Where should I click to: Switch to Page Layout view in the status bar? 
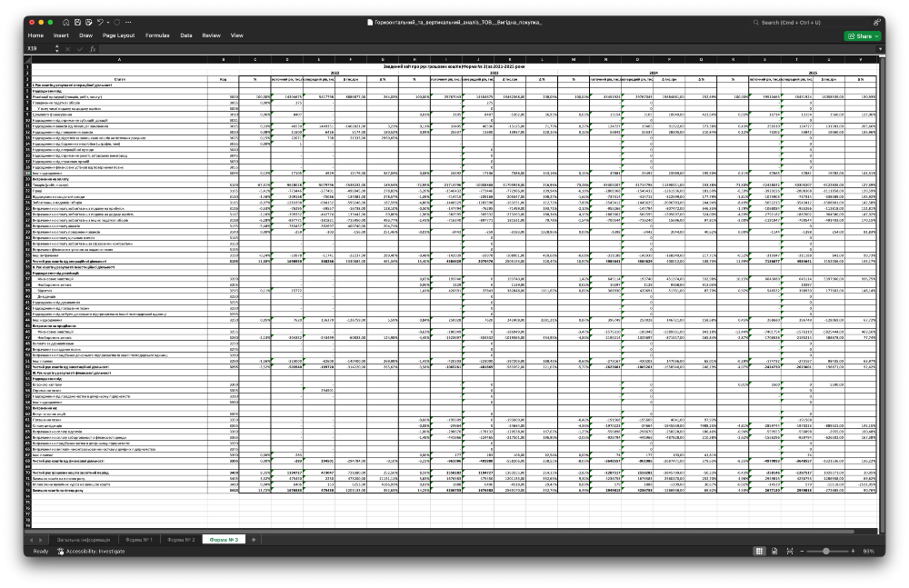(x=774, y=552)
